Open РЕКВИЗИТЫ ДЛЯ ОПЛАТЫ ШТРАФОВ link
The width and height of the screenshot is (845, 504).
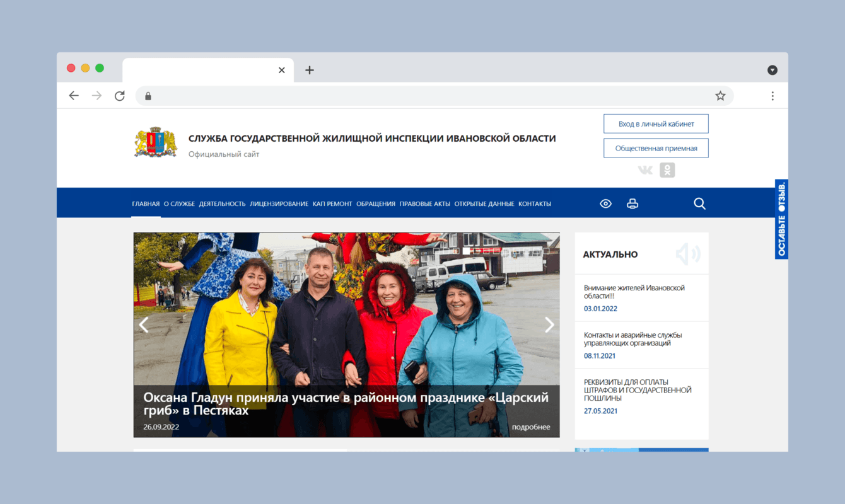(x=638, y=390)
